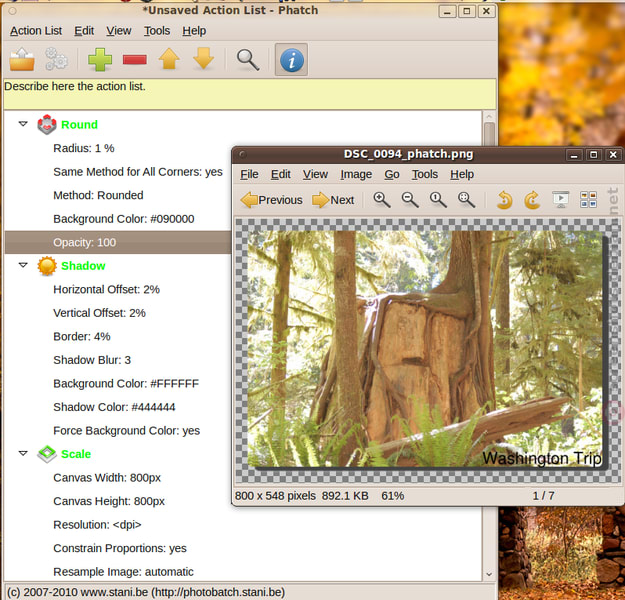
Task: Move action down with orange down arrow
Action: click(x=203, y=60)
